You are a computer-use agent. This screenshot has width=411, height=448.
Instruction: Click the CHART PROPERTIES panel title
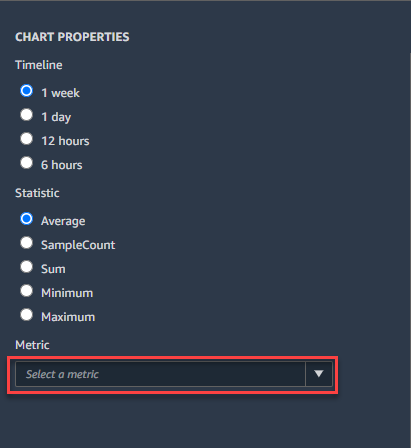tap(72, 37)
